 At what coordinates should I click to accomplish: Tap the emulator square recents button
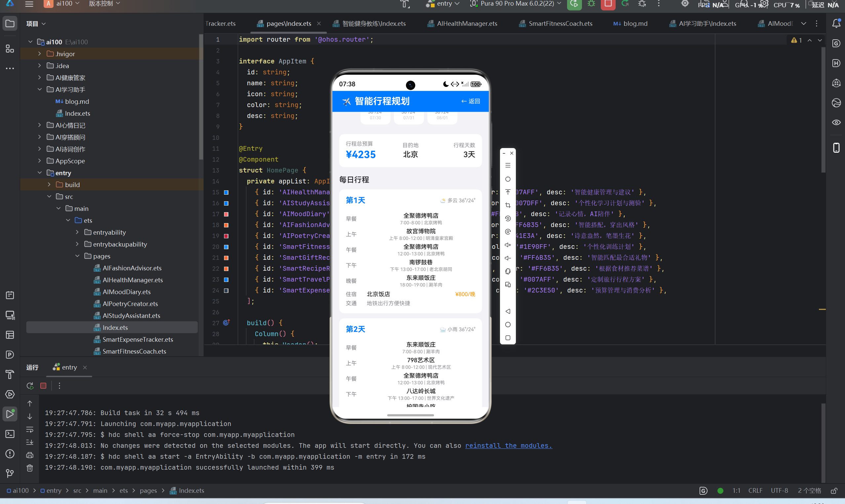pos(508,338)
